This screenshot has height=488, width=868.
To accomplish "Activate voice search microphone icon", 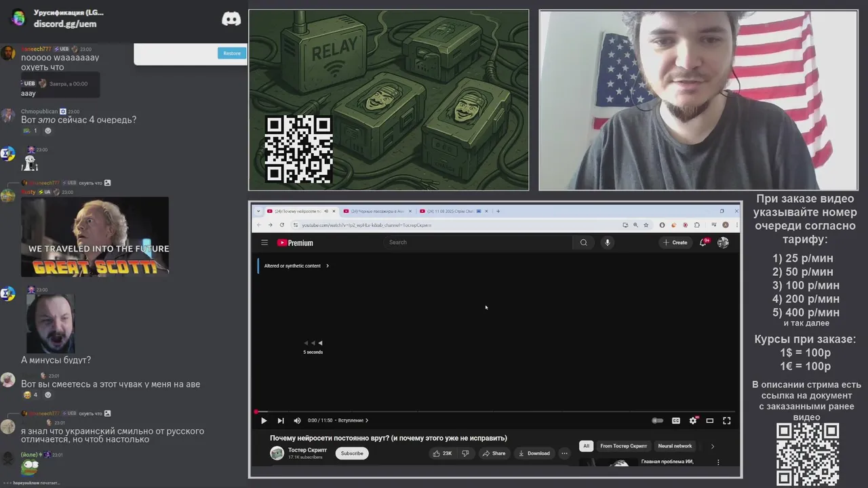I will [608, 243].
